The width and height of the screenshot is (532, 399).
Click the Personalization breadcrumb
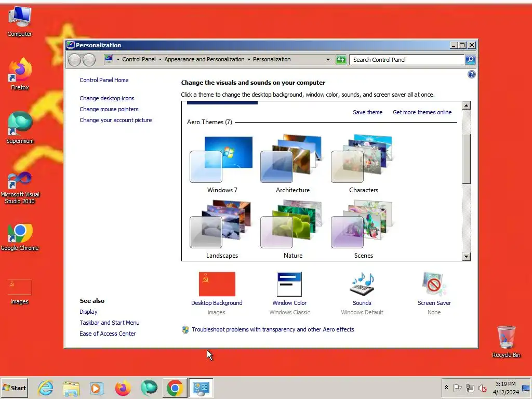click(x=272, y=59)
